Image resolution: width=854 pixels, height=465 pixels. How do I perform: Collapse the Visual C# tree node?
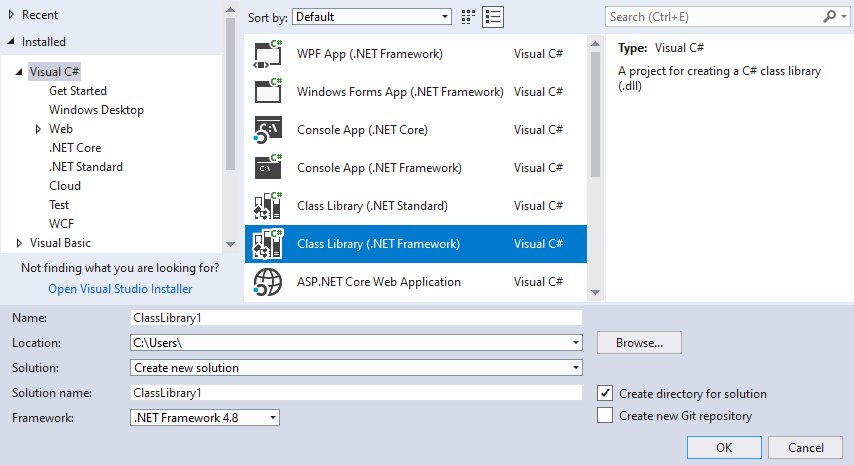pos(19,72)
